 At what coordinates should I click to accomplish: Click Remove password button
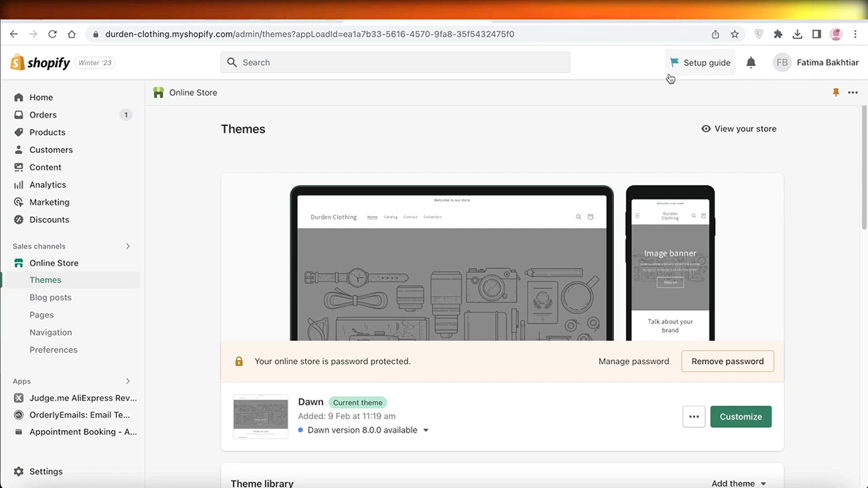tap(727, 361)
